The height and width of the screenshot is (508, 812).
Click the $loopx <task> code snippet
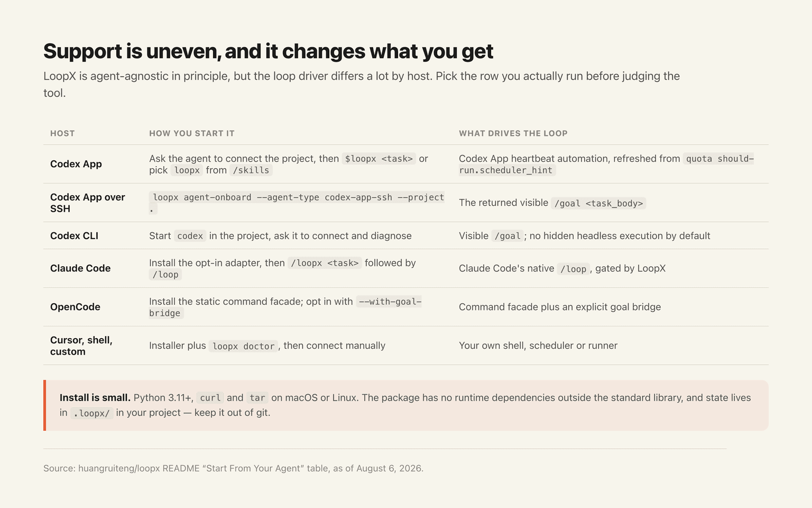379,159
